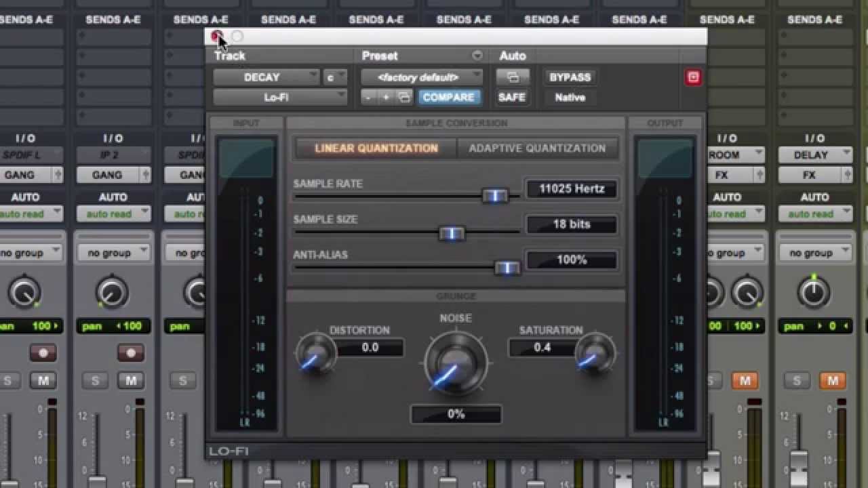Solo the DELAY channel
The height and width of the screenshot is (488, 868).
tap(797, 381)
